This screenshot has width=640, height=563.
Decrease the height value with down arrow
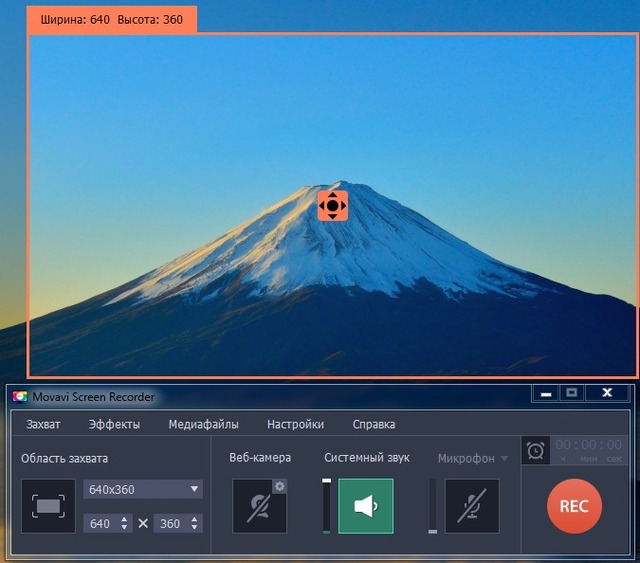[195, 527]
